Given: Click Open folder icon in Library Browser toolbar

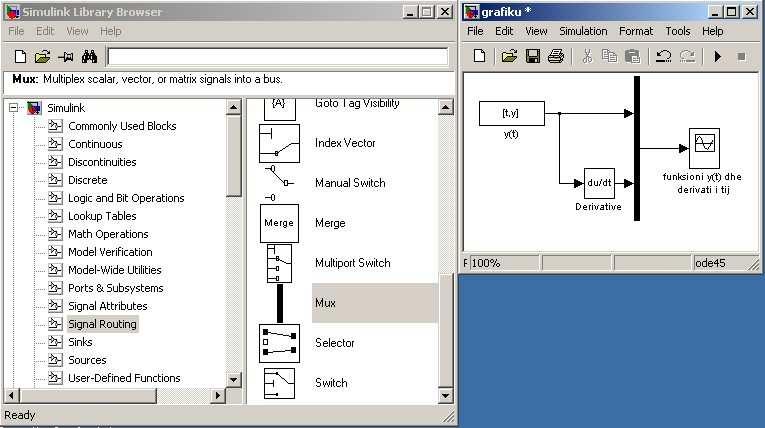Looking at the screenshot, I should click(x=42, y=57).
